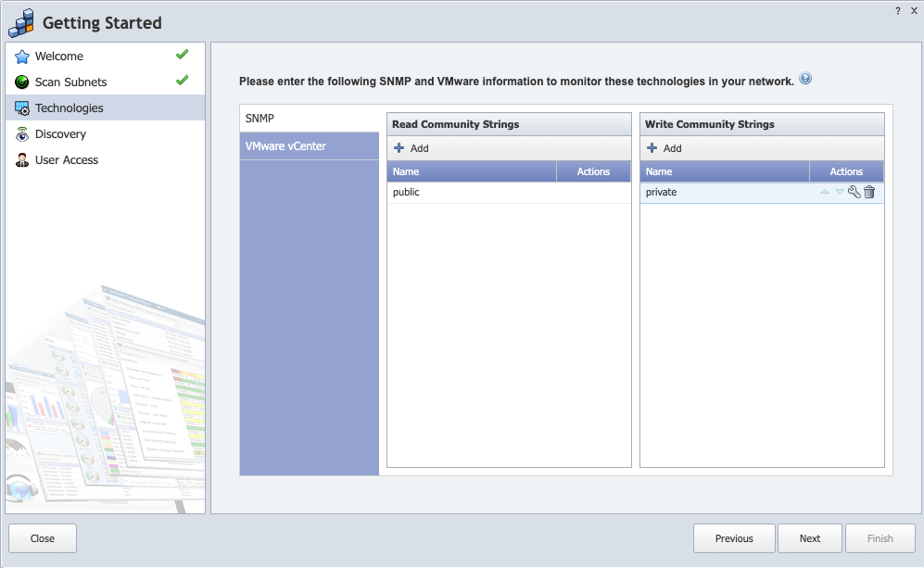Edit the private string with wrench icon

pos(854,192)
